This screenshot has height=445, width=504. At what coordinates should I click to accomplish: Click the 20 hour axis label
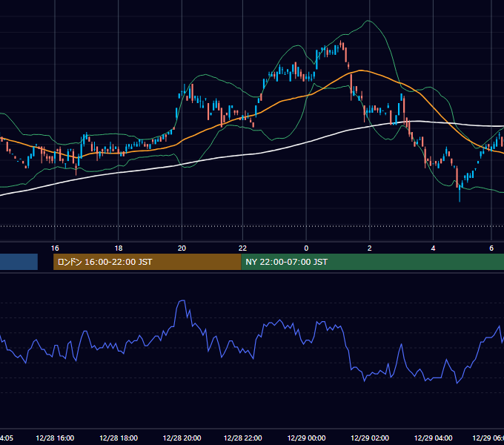(x=182, y=248)
